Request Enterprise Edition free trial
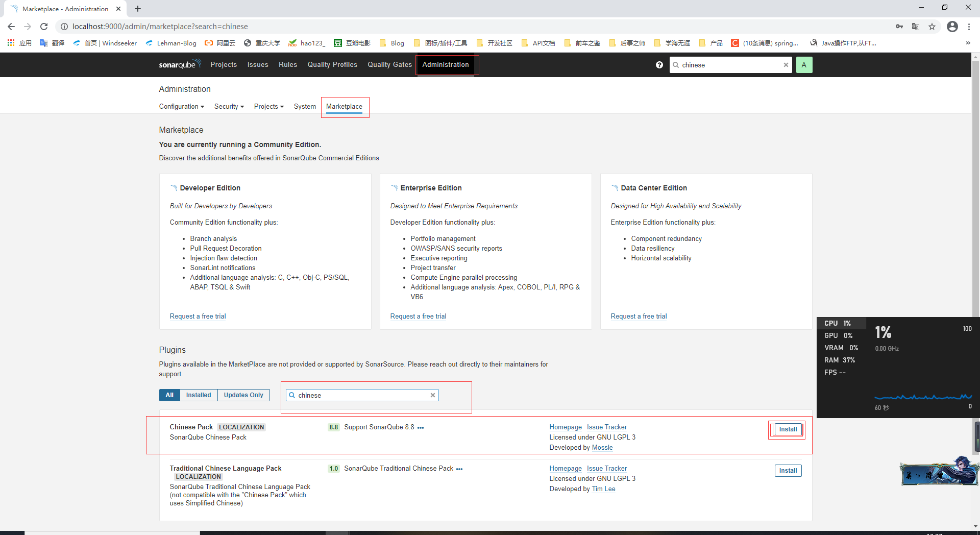The width and height of the screenshot is (980, 535). tap(418, 317)
